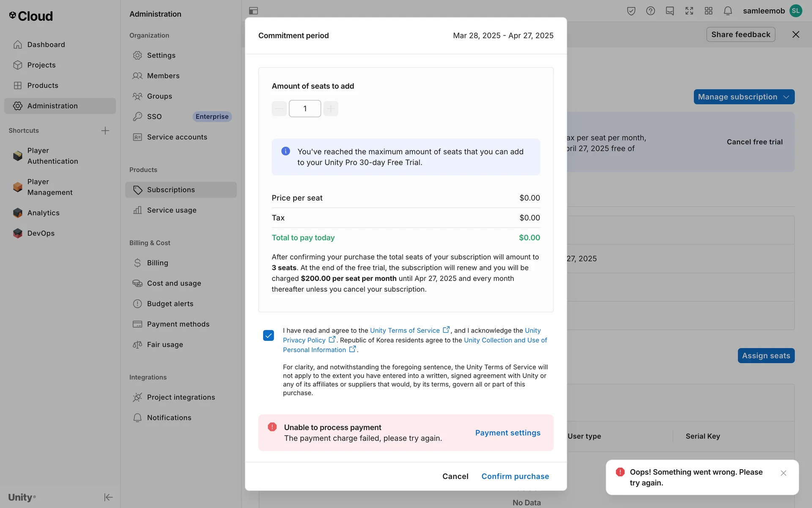
Task: Open Unity Terms of Service link
Action: 405,331
